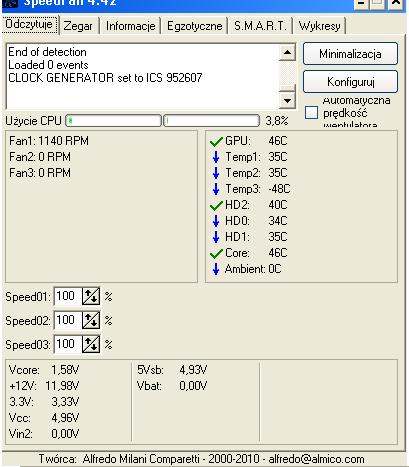This screenshot has width=409, height=467.
Task: Click the 3.3V 3,33V reading
Action: tap(44, 402)
